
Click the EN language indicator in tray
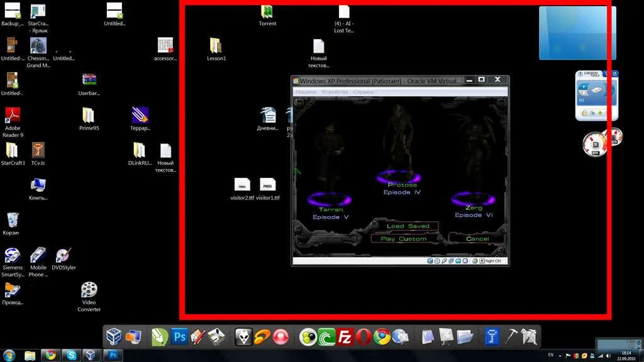(551, 355)
